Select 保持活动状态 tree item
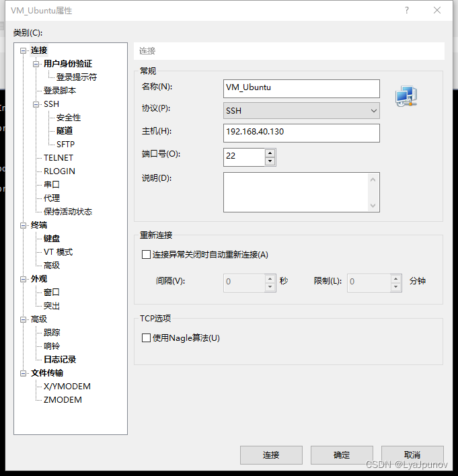 68,212
